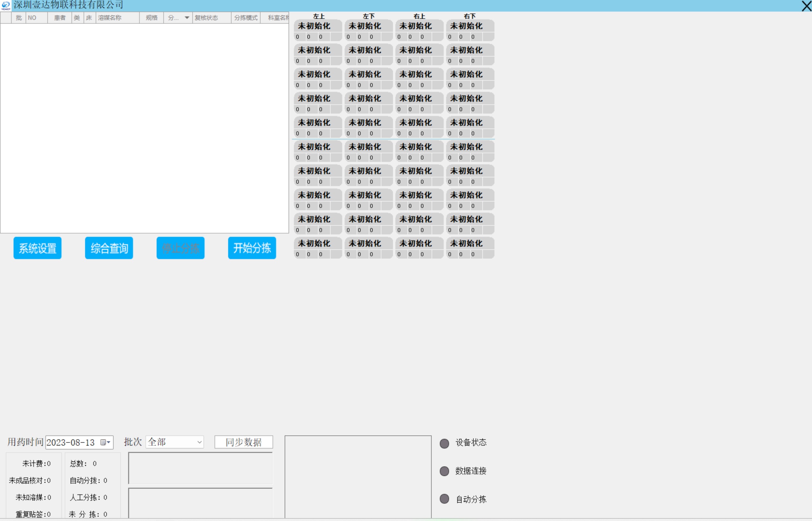Click the 人工分拣: 0 counter
Viewport: 812px width, 521px height.
click(x=89, y=498)
